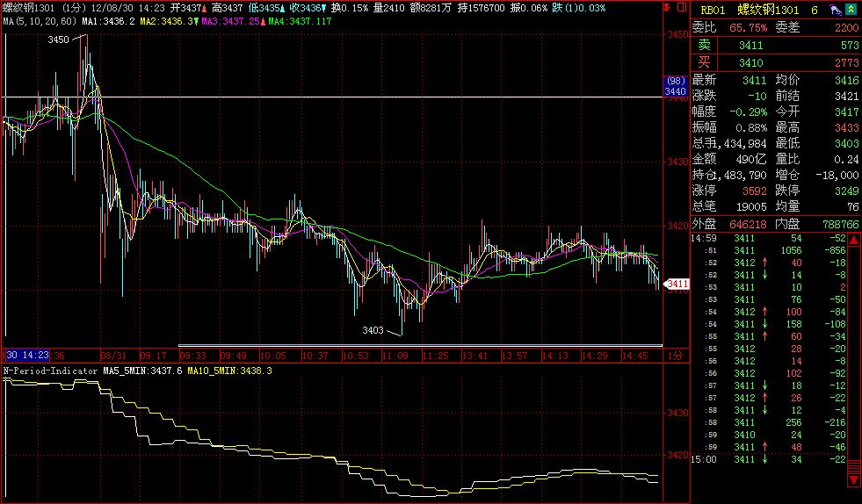Click the 3411 current price tag on the chart

click(x=676, y=284)
